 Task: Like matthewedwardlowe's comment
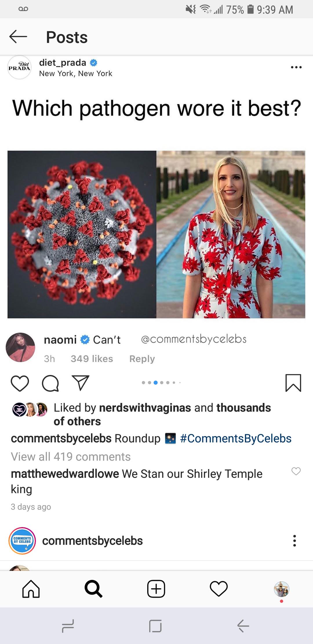coord(296,471)
